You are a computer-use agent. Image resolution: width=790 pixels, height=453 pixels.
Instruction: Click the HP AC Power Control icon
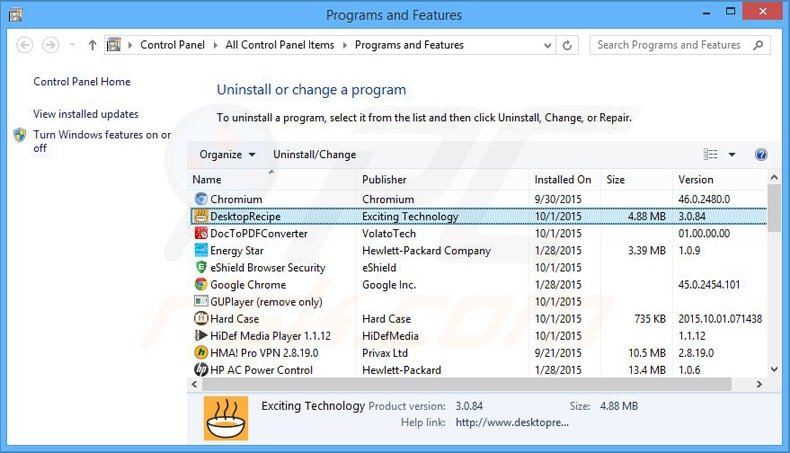coord(201,370)
